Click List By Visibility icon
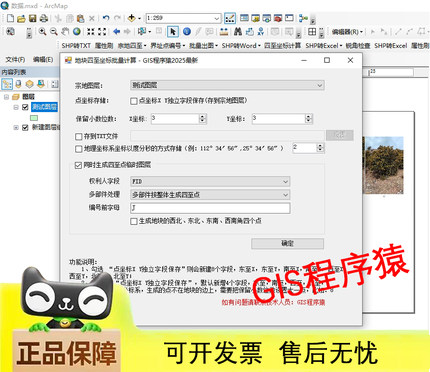 click(x=30, y=84)
